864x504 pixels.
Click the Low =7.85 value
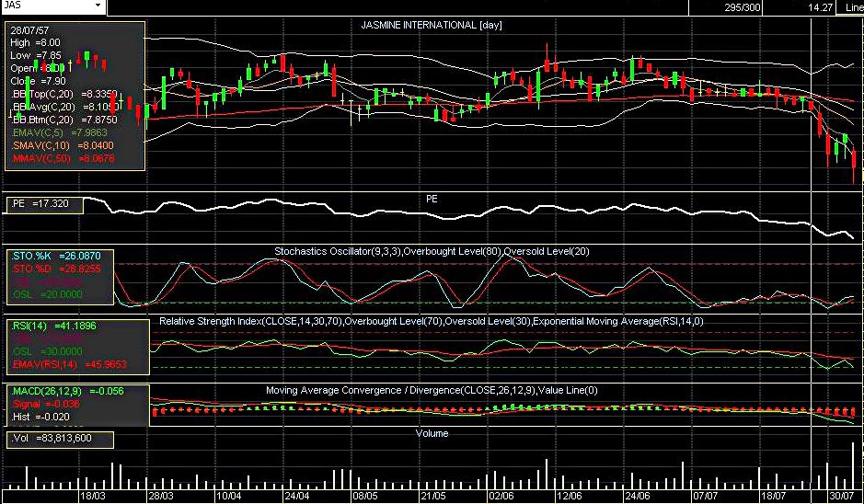click(36, 55)
